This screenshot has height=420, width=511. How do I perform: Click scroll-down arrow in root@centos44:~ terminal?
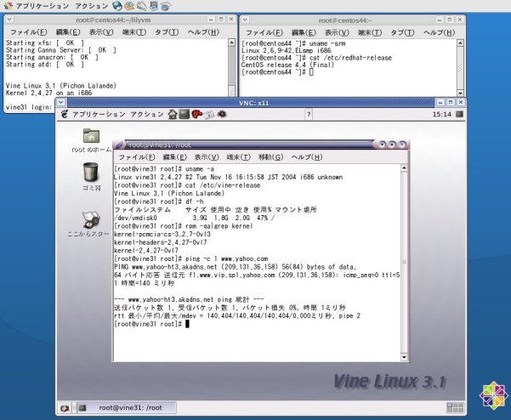pos(460,94)
